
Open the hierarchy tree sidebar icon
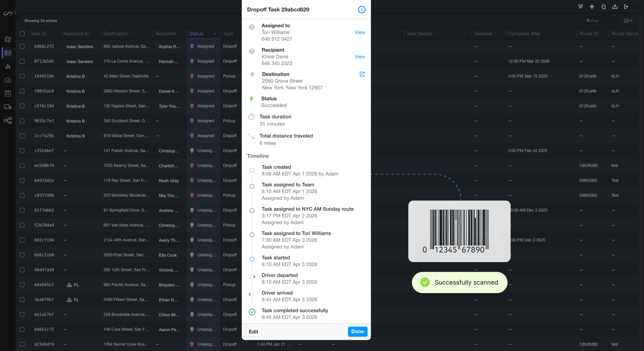click(8, 121)
